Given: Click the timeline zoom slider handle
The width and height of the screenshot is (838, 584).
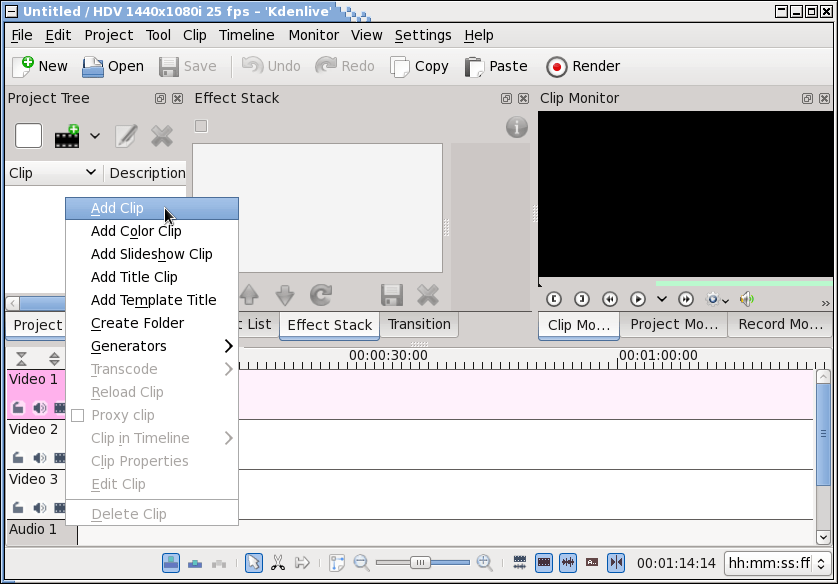Looking at the screenshot, I should pyautogui.click(x=421, y=563).
